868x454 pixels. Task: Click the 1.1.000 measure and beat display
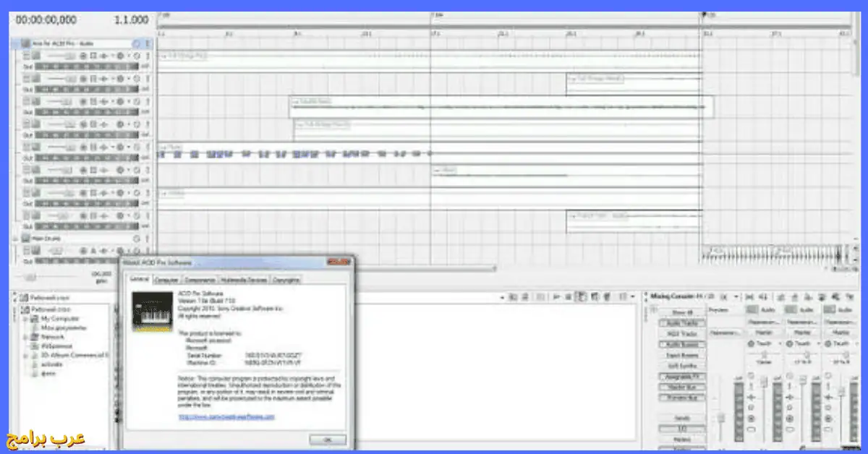pos(132,21)
